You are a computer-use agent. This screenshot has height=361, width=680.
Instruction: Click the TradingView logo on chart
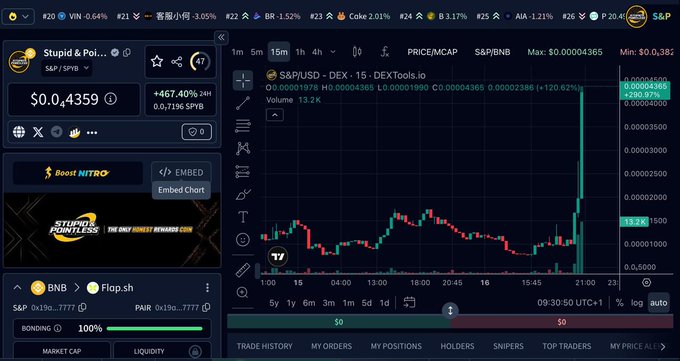pos(278,257)
